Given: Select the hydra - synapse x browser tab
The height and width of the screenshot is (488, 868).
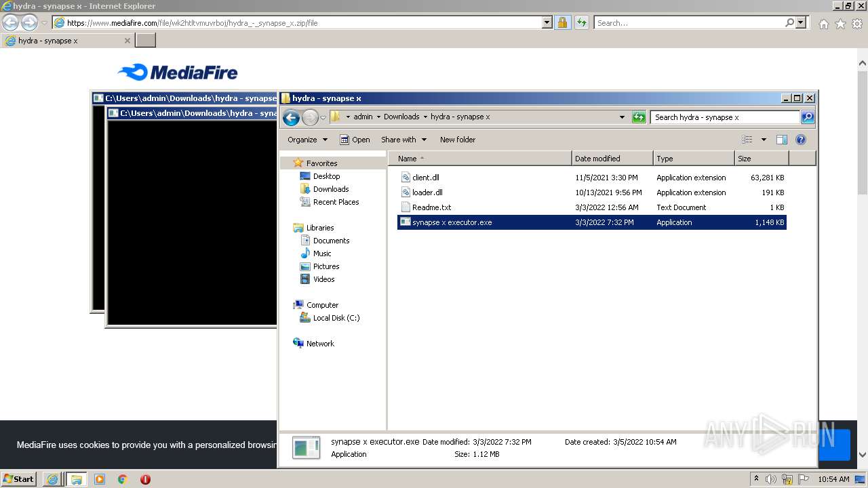Looking at the screenshot, I should pos(67,41).
